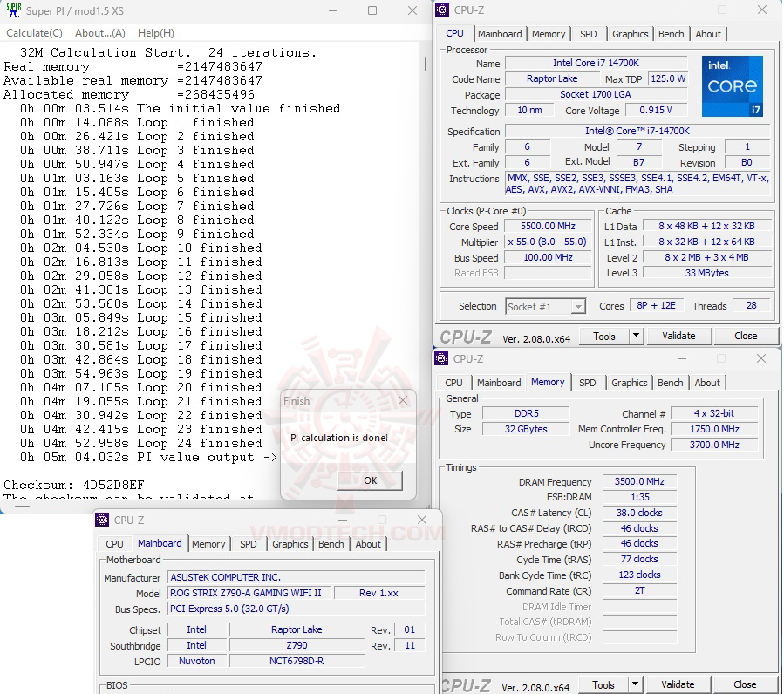Switch to the About tab on the Memory window
This screenshot has height=694, width=784.
(x=707, y=382)
